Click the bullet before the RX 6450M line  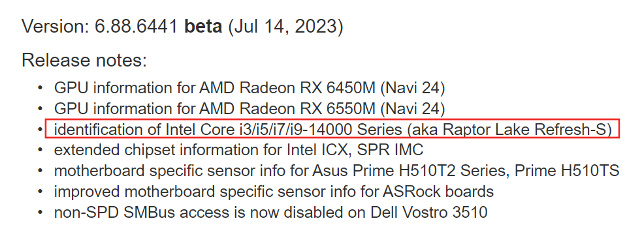click(x=40, y=88)
